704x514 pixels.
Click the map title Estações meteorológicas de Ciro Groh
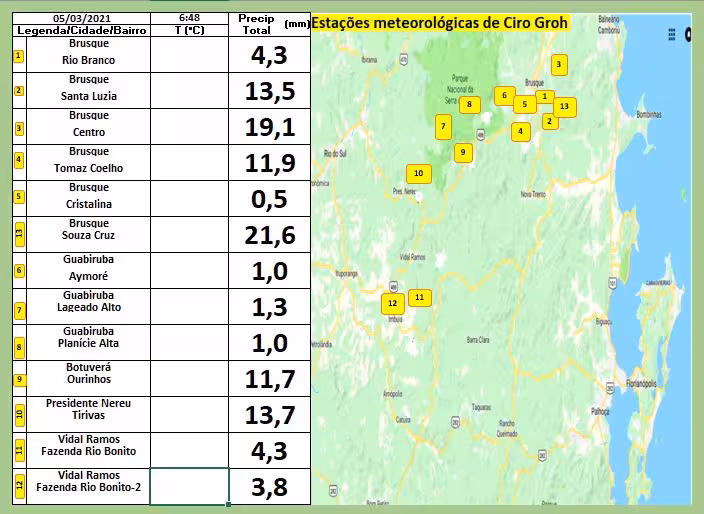(440, 23)
